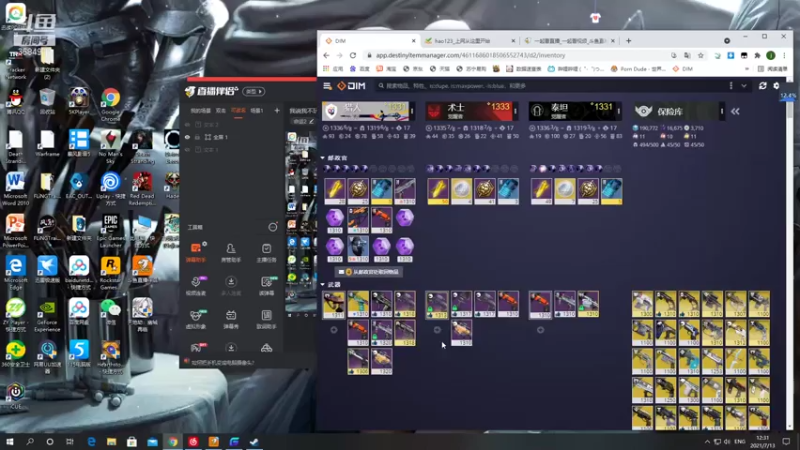The height and width of the screenshot is (450, 800).
Task: Switch to the third Chrome live-stream tab
Action: (569, 41)
